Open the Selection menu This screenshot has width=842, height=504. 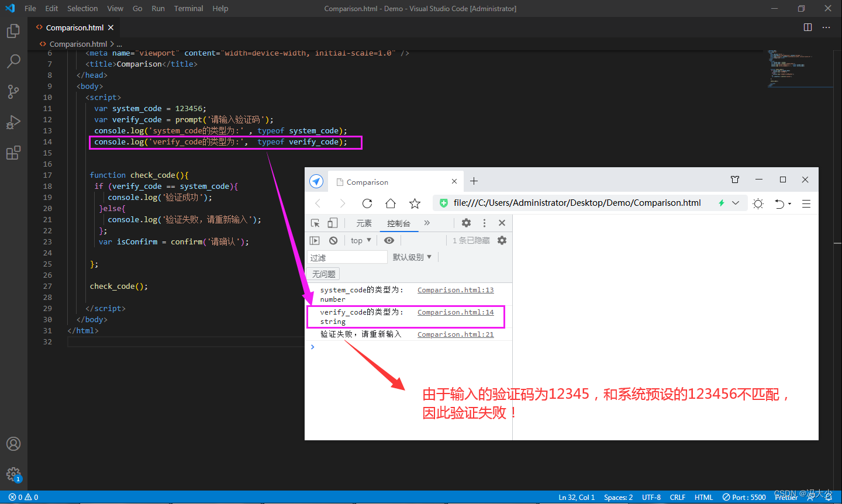(x=82, y=8)
